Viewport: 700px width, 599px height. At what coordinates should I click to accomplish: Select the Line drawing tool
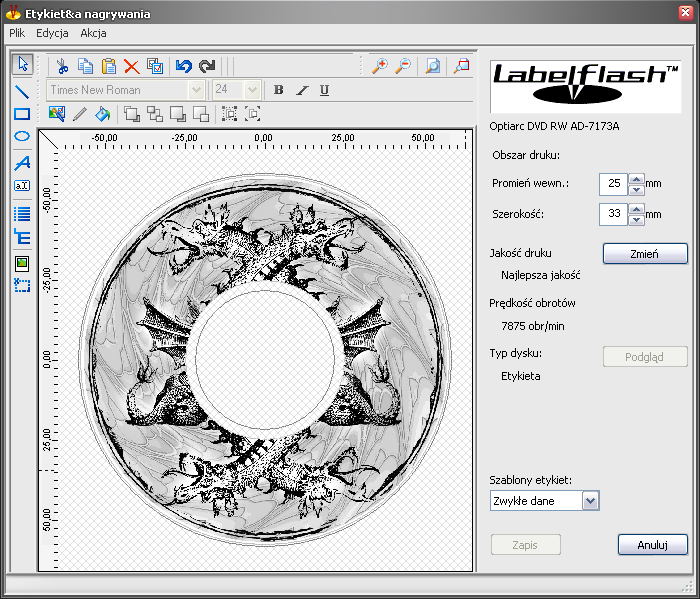coord(22,92)
